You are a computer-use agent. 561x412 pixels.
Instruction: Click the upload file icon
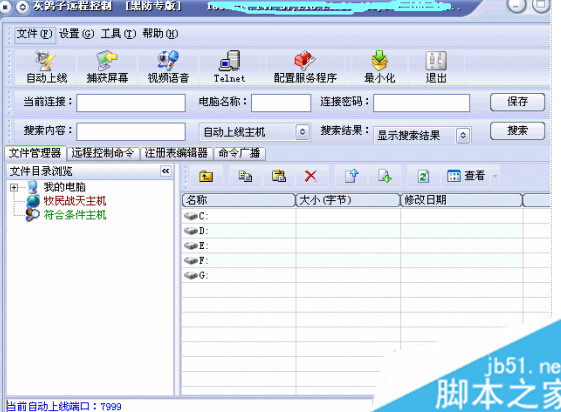tap(352, 176)
